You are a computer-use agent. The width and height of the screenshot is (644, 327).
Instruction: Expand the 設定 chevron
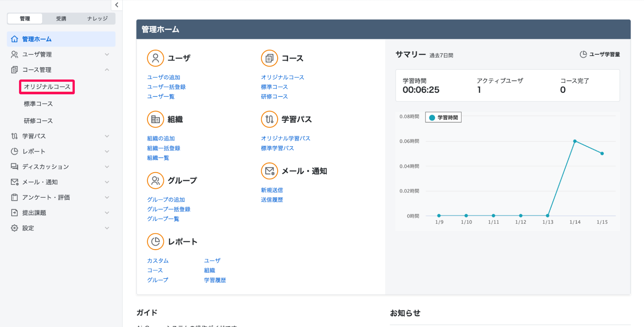point(107,228)
